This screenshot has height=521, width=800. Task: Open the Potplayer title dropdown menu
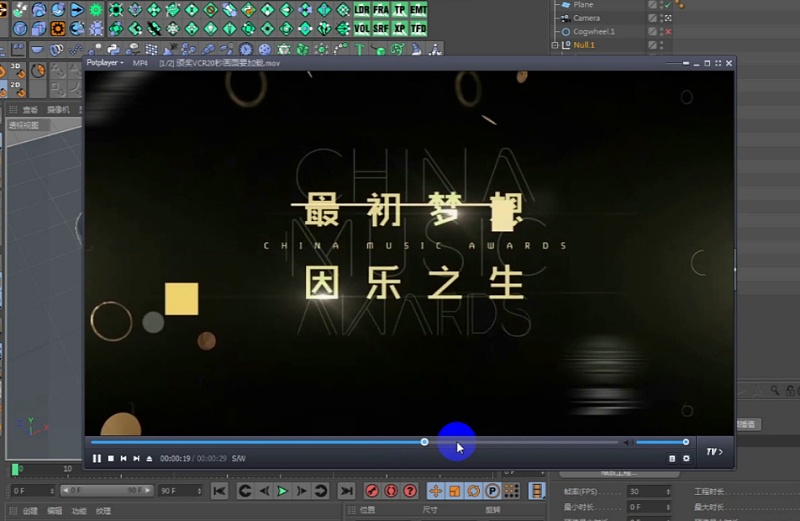point(105,62)
